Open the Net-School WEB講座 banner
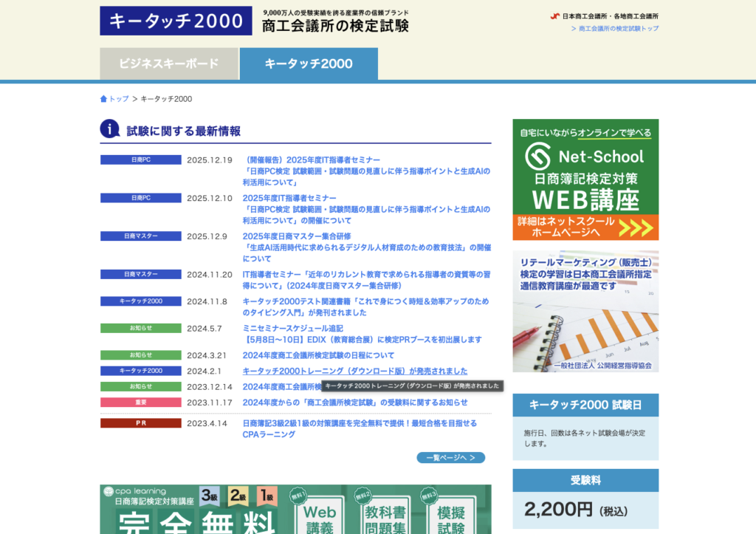Screen dimensions: 756x534 [585, 179]
